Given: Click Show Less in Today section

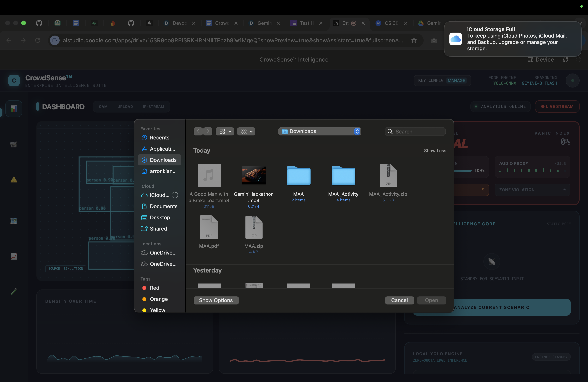Looking at the screenshot, I should coord(435,150).
